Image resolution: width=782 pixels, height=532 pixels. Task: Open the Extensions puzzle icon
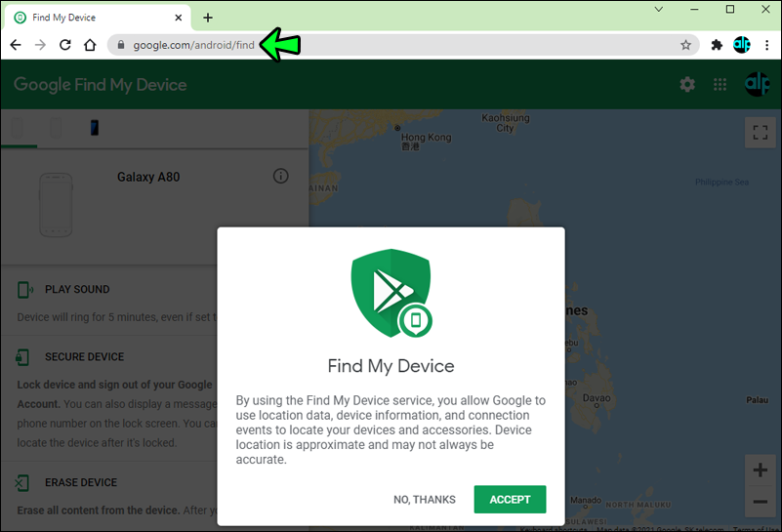click(x=717, y=45)
